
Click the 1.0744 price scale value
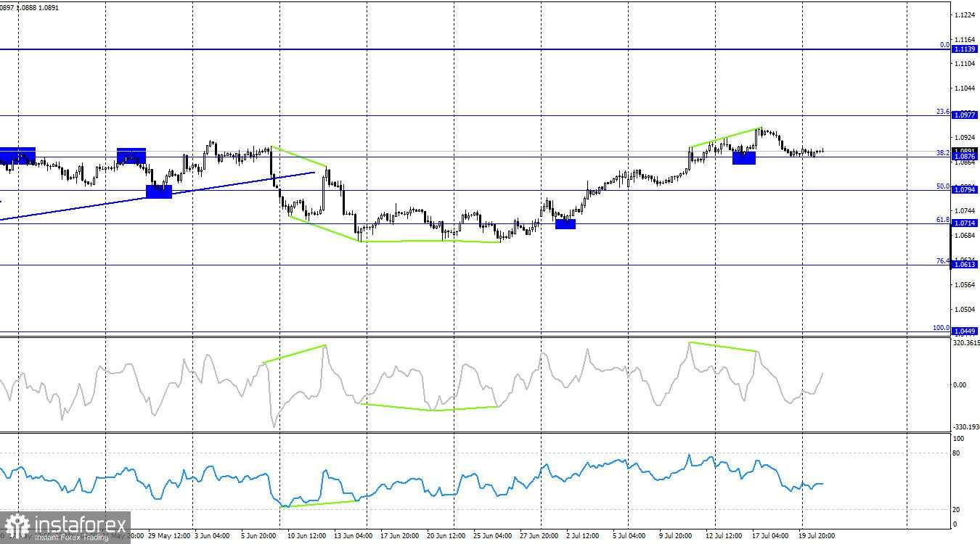(965, 211)
